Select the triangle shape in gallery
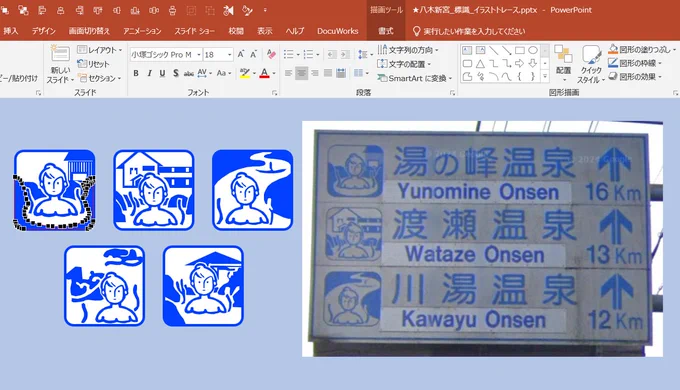 [480, 64]
